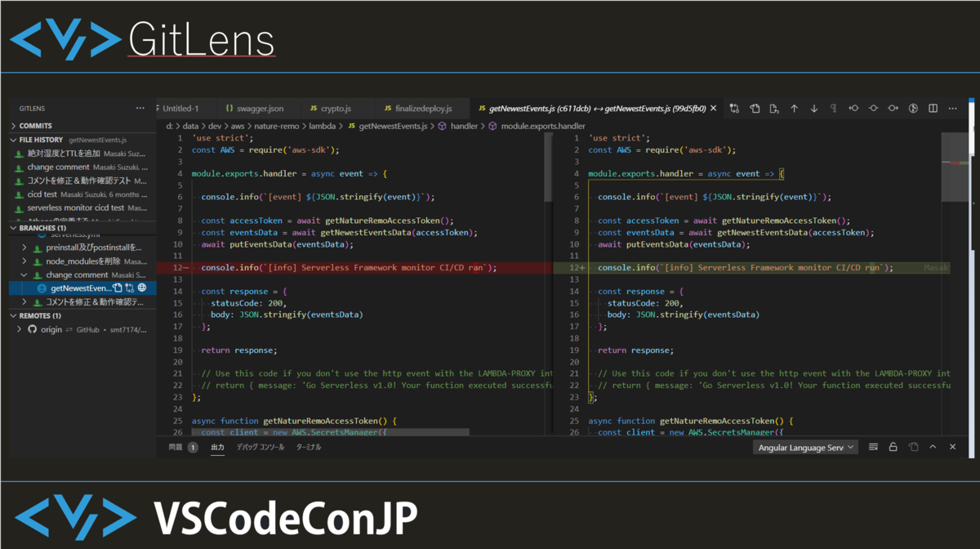Image resolution: width=980 pixels, height=549 pixels.
Task: Split editor right icon
Action: pos(933,108)
